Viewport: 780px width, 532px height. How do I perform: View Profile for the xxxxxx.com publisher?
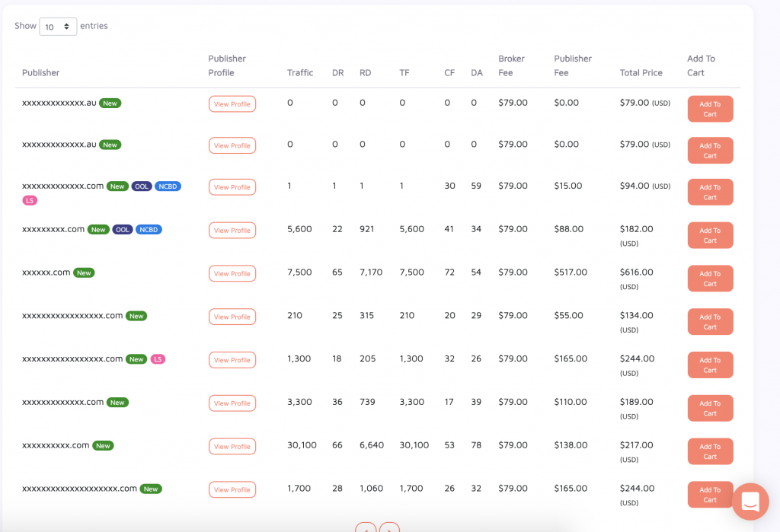pyautogui.click(x=232, y=273)
